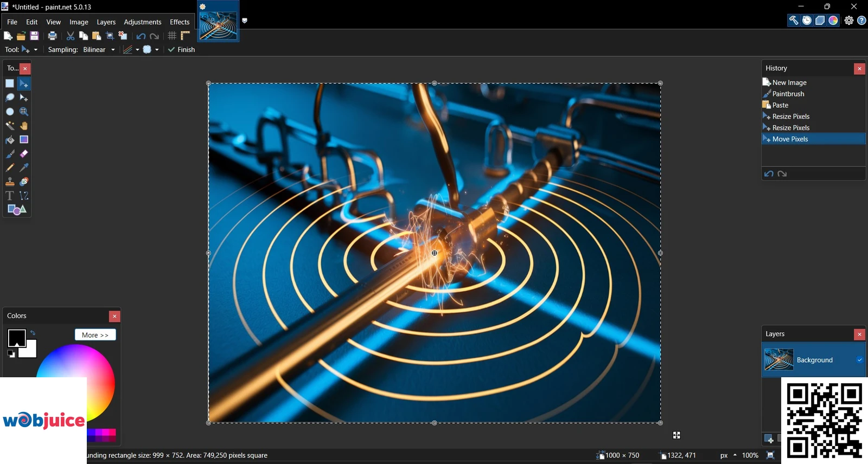Choose the Lasso Select tool

point(10,98)
